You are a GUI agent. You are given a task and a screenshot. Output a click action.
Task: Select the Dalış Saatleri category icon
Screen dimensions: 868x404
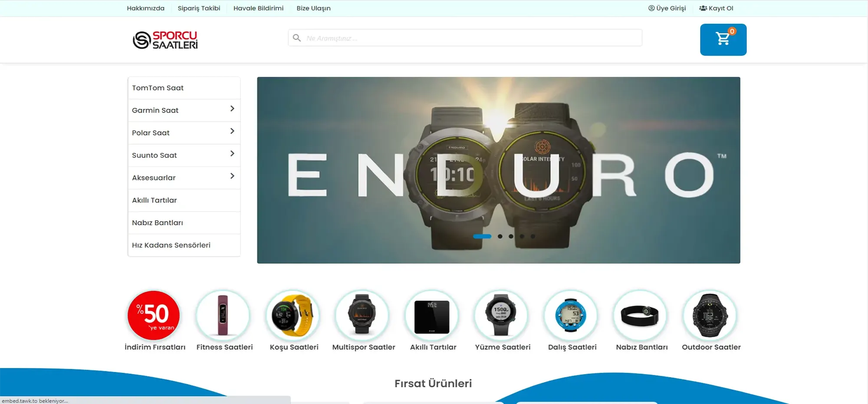point(571,315)
